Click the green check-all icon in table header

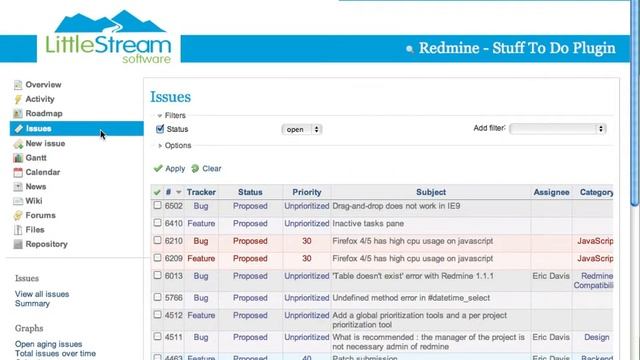(x=157, y=192)
